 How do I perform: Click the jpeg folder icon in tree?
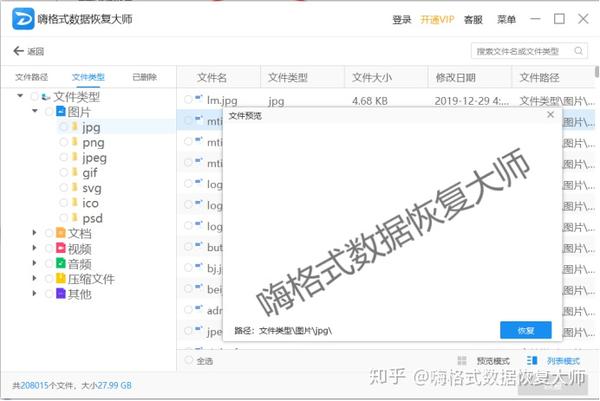point(75,157)
